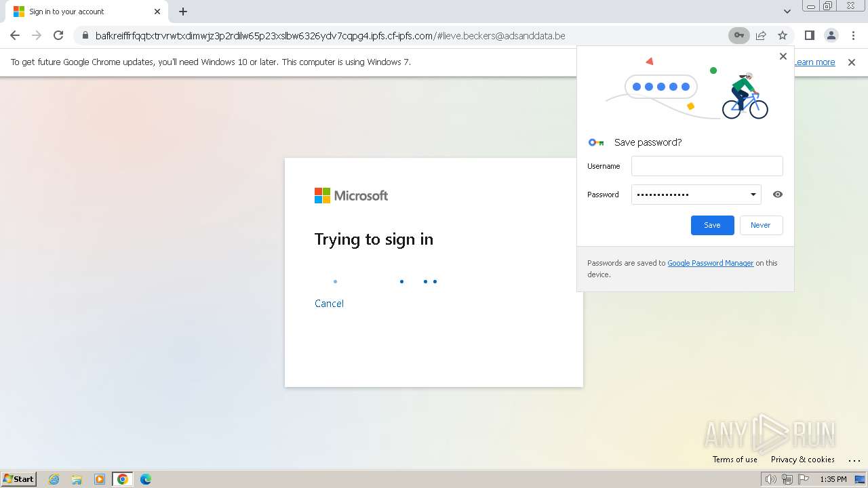Click the 'Save password?' title text
The width and height of the screenshot is (868, 488).
click(x=648, y=142)
